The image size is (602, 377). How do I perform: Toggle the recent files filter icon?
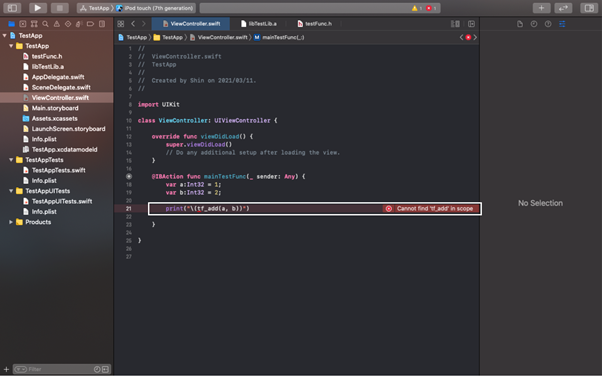(97, 369)
